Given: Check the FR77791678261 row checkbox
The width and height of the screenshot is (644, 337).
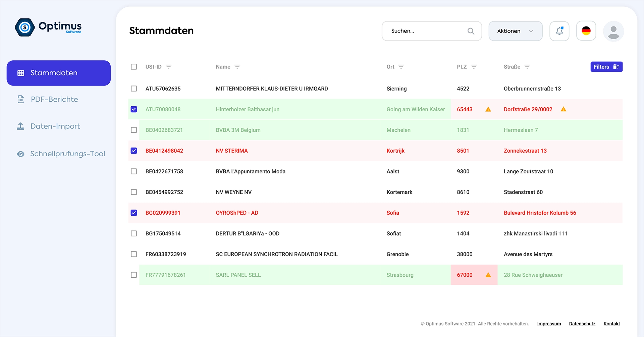Looking at the screenshot, I should [x=134, y=275].
